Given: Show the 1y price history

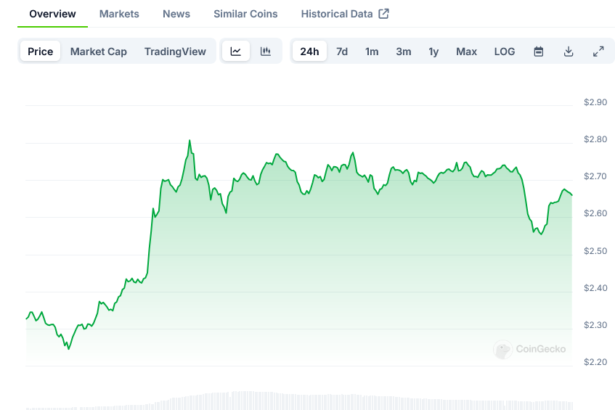Looking at the screenshot, I should click(x=433, y=52).
